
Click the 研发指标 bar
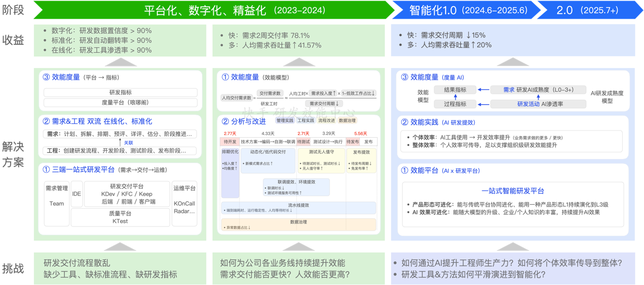tap(120, 92)
